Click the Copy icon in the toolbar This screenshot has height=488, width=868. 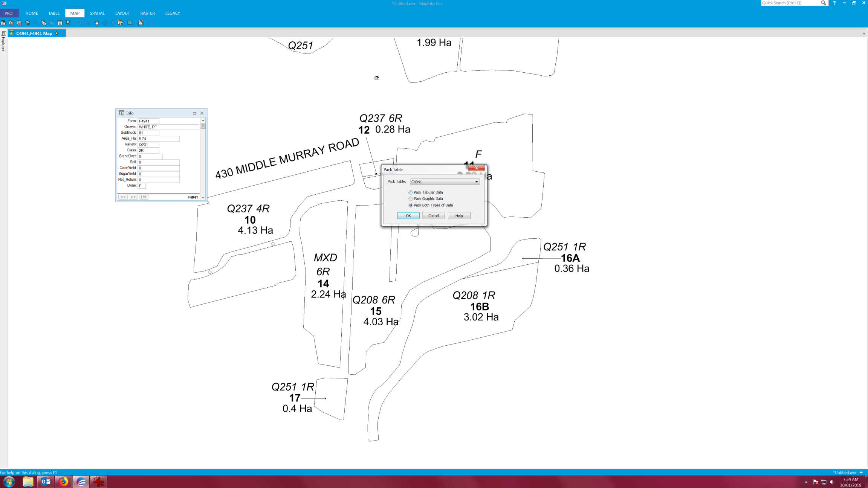44,23
